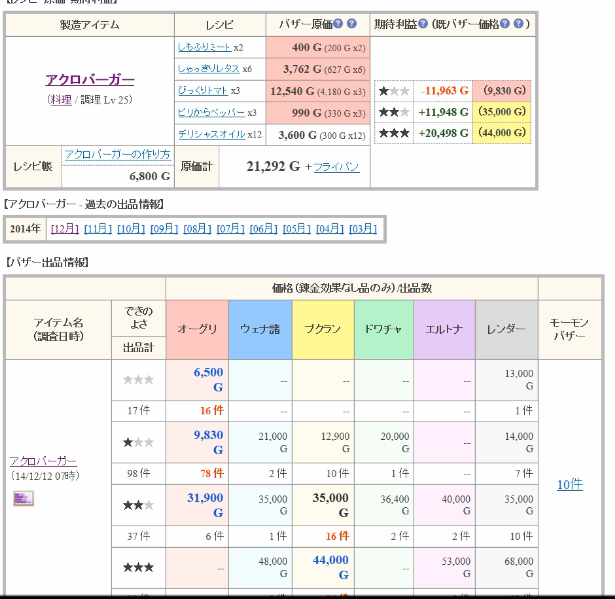615x599 pixels.
Task: View past listings for 07月
Action: (231, 229)
